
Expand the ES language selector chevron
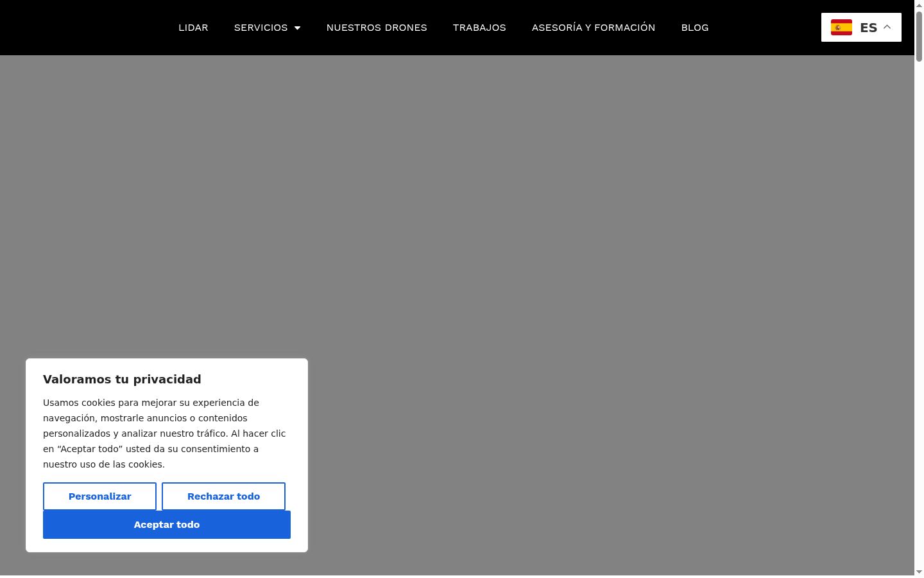[x=887, y=27]
